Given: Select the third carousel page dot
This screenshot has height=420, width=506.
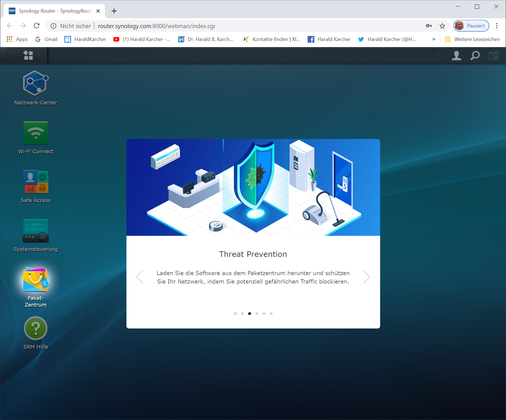Looking at the screenshot, I should coord(249,314).
